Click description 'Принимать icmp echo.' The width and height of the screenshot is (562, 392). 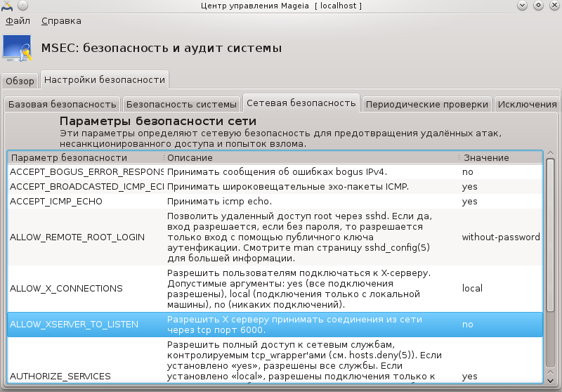(x=219, y=202)
